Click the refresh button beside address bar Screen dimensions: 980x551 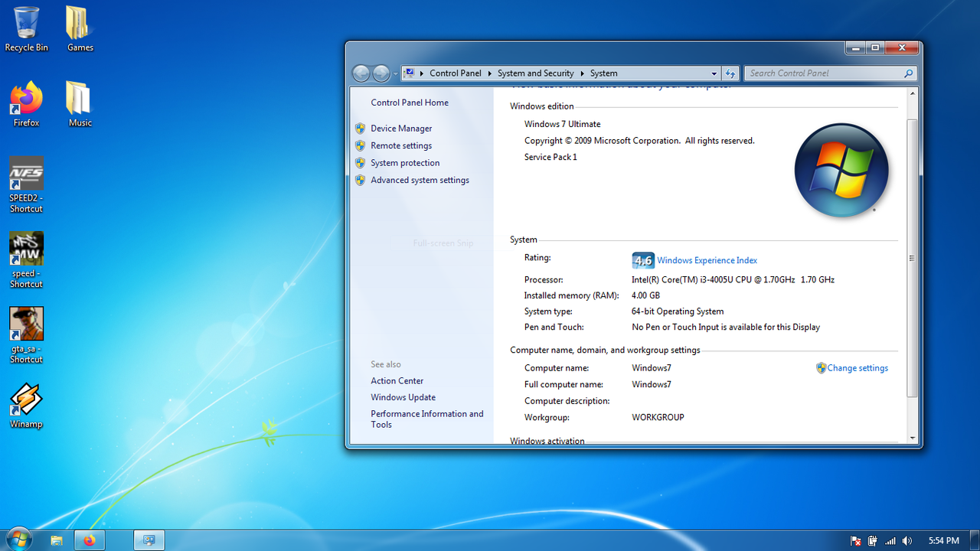point(730,73)
